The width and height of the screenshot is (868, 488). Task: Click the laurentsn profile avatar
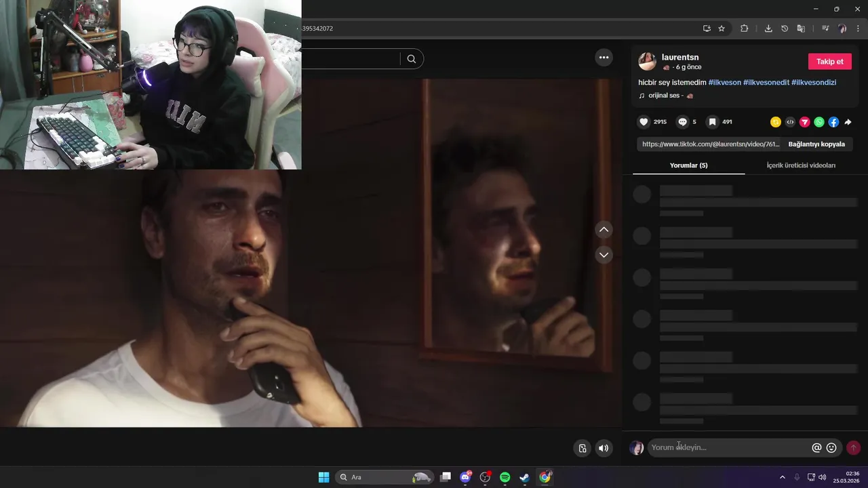[647, 61]
